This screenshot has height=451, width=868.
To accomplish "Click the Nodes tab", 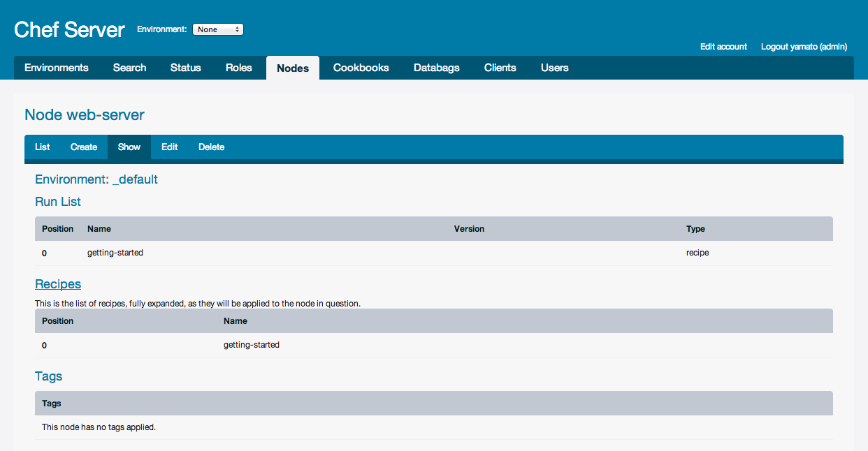I will coord(293,68).
